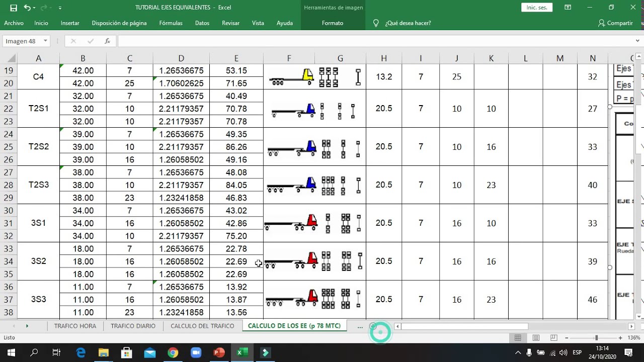Click the 136% zoom level
The image size is (644, 362).
pyautogui.click(x=633, y=338)
